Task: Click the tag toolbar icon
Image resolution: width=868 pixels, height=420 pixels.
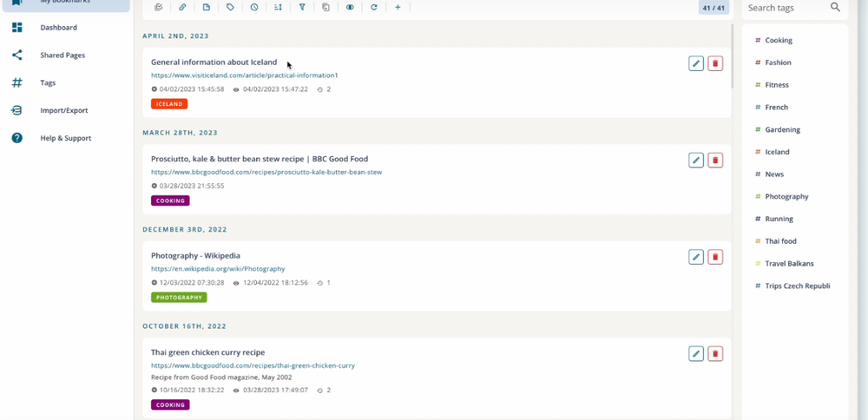Action: pos(230,8)
